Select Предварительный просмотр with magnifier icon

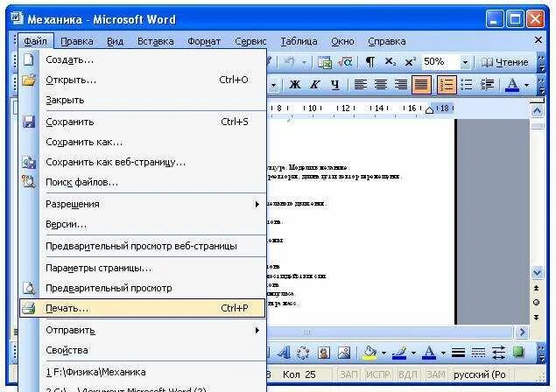tap(143, 288)
